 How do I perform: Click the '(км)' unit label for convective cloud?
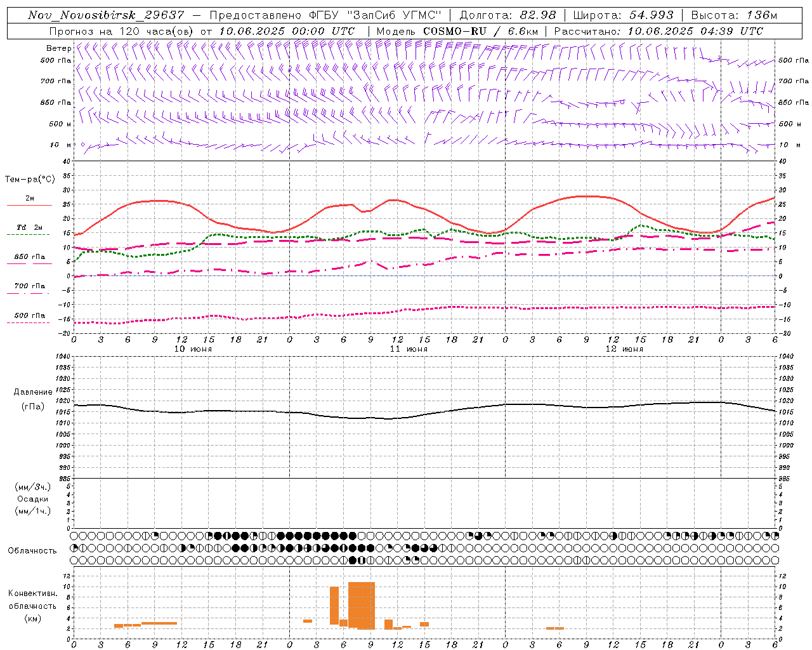32,618
